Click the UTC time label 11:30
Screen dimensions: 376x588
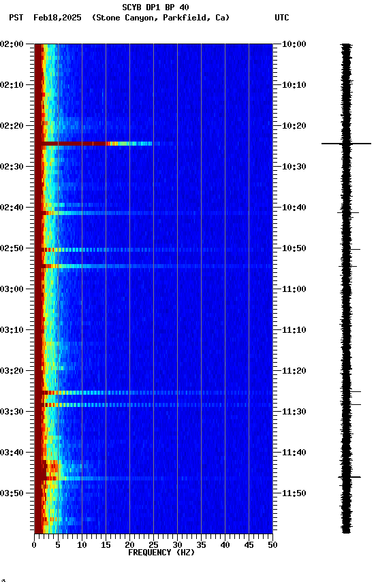294,412
